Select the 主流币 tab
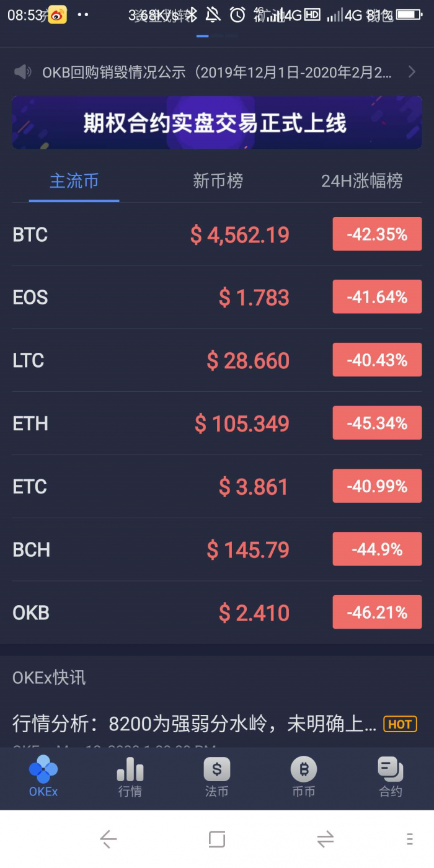 pyautogui.click(x=74, y=180)
